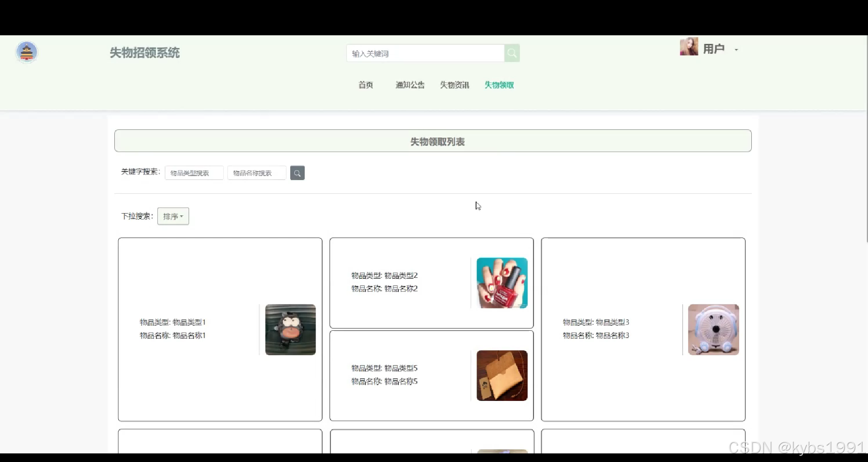Screen dimensions: 868x462
Task: Focus the 物品类型搜索 input
Action: pyautogui.click(x=194, y=173)
